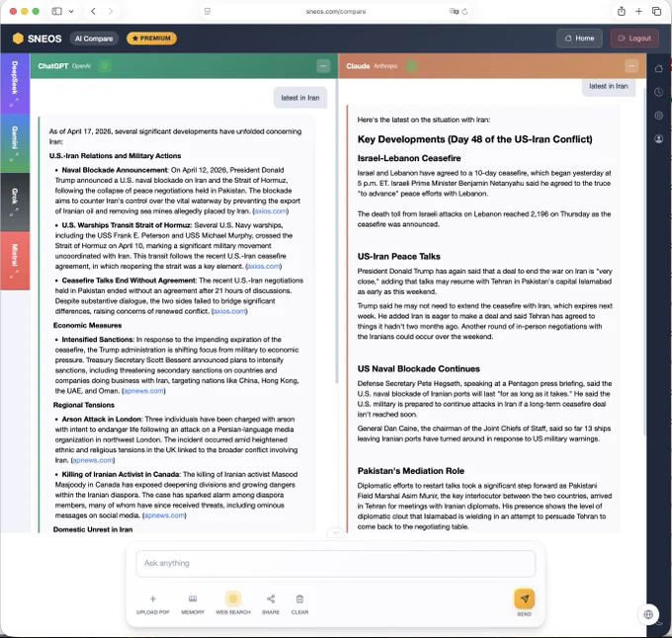Viewport: 672px width, 638px height.
Task: Go back with browser back arrow
Action: tap(94, 11)
